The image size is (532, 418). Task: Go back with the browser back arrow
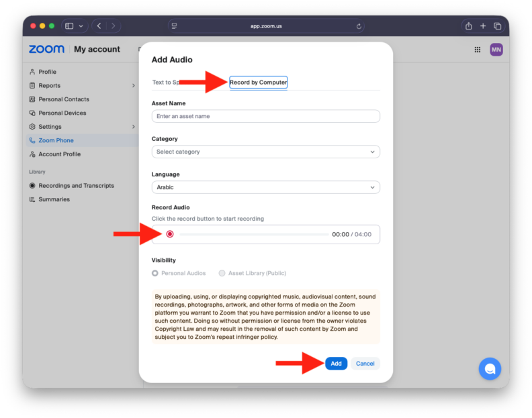(x=99, y=26)
